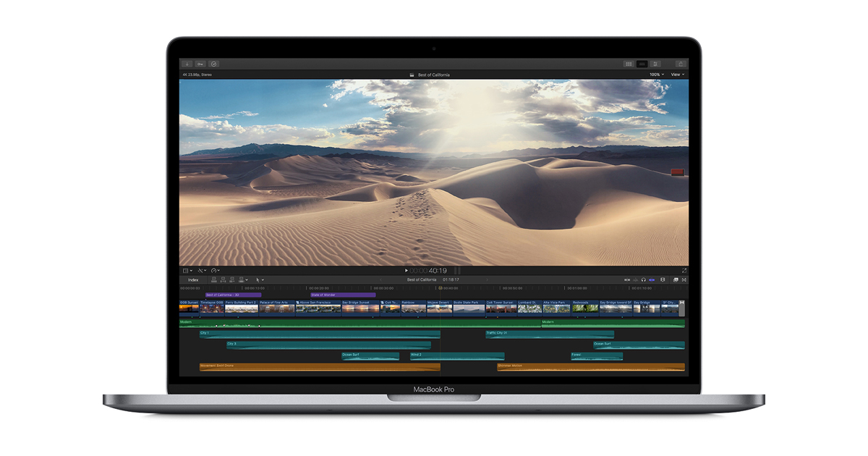Viewport: 868px width, 456px height.
Task: Click the import media icon at top left
Action: click(x=187, y=63)
